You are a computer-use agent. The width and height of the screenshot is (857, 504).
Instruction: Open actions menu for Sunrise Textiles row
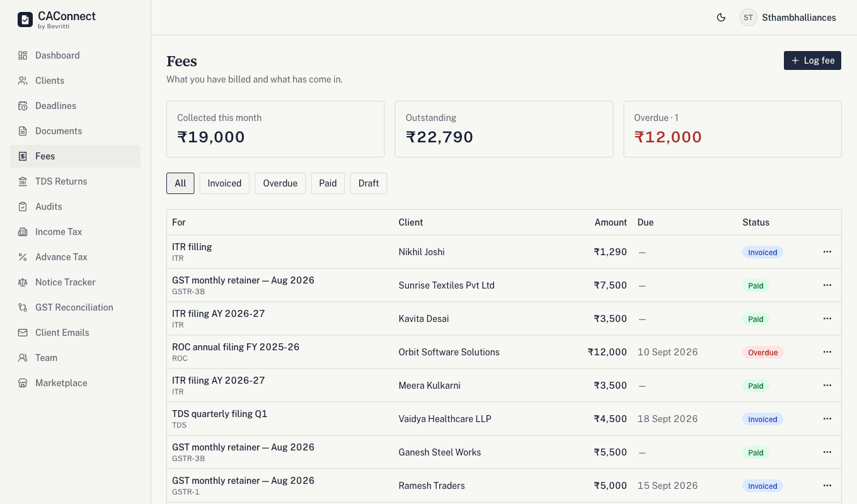(827, 285)
